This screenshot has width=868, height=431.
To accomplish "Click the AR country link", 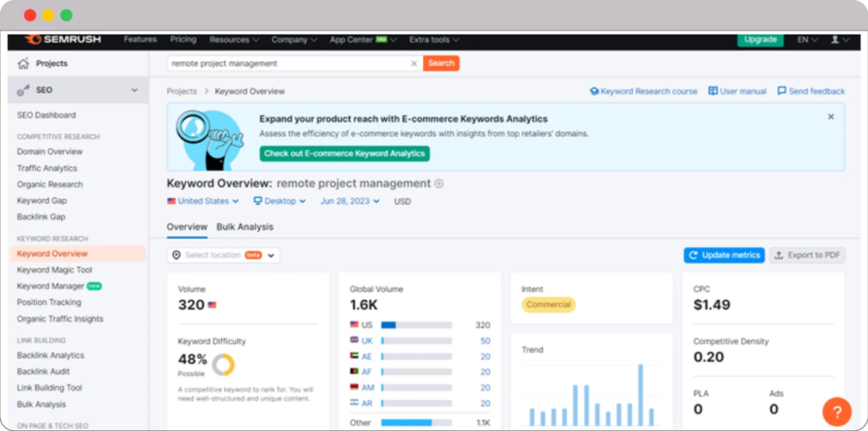I will (367, 403).
